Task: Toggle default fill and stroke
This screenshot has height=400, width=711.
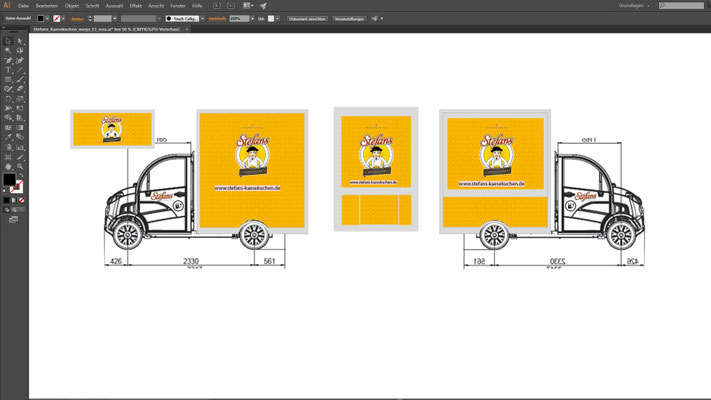Action: click(5, 190)
